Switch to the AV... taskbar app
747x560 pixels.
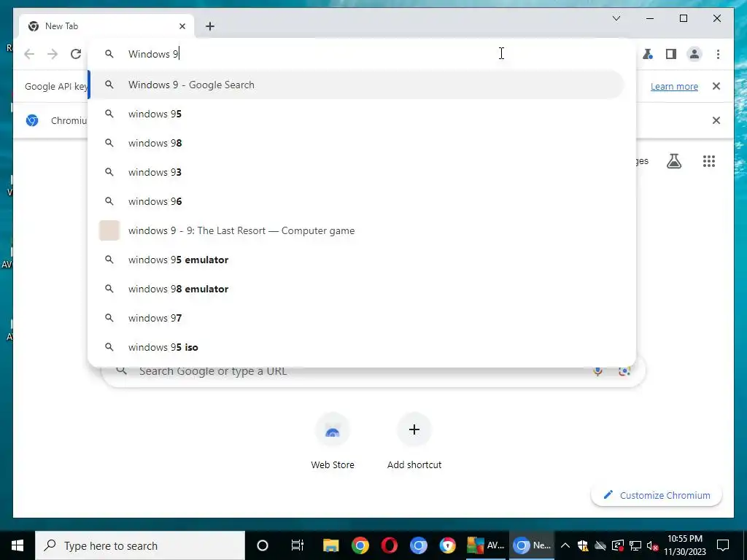pyautogui.click(x=485, y=545)
